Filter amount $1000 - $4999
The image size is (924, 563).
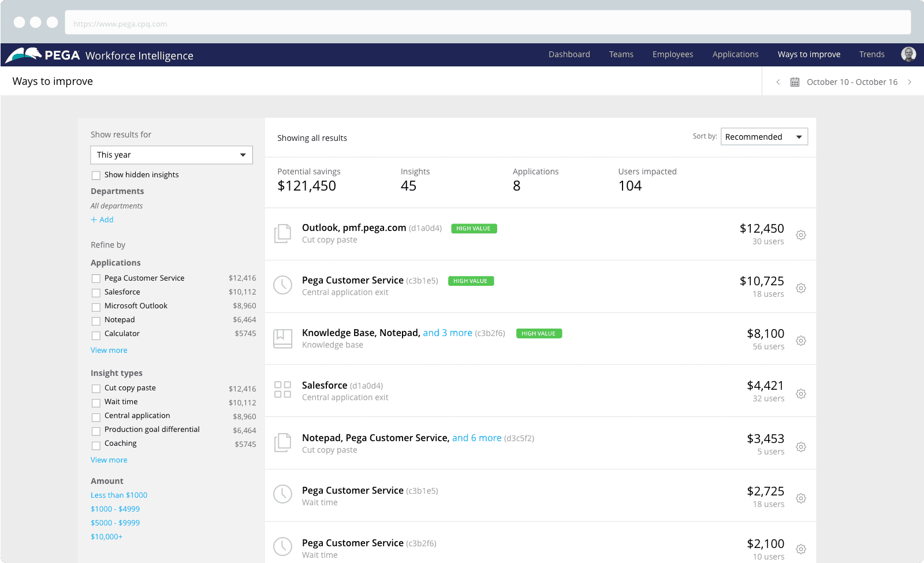(x=115, y=509)
